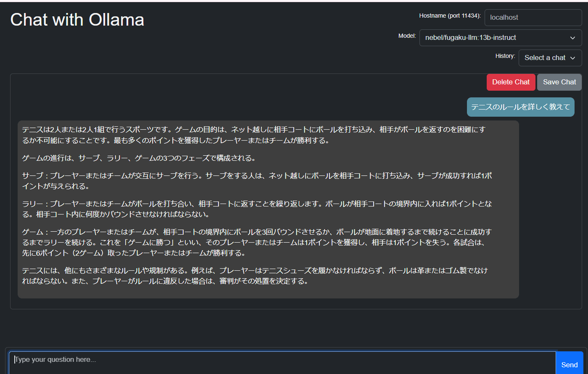Click the paragraph starting テニスには、他にもさまざまな
Screen dimensions: 588x374
(x=255, y=276)
